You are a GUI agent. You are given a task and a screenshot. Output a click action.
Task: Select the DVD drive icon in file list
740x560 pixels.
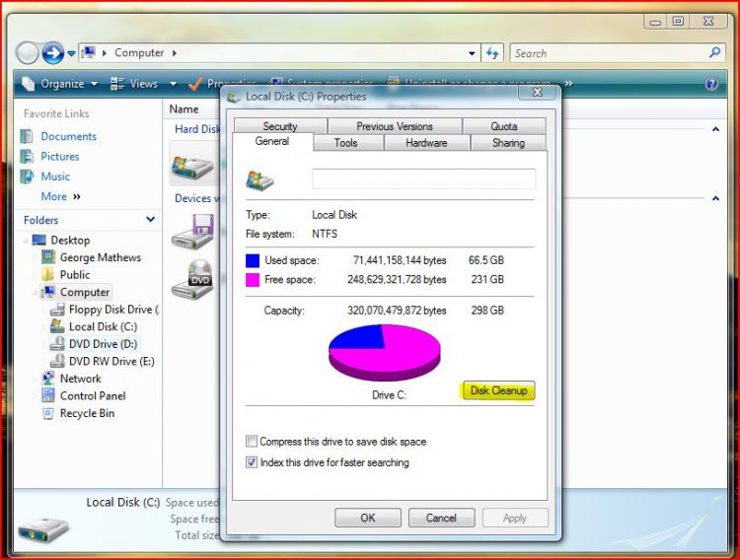pyautogui.click(x=193, y=279)
